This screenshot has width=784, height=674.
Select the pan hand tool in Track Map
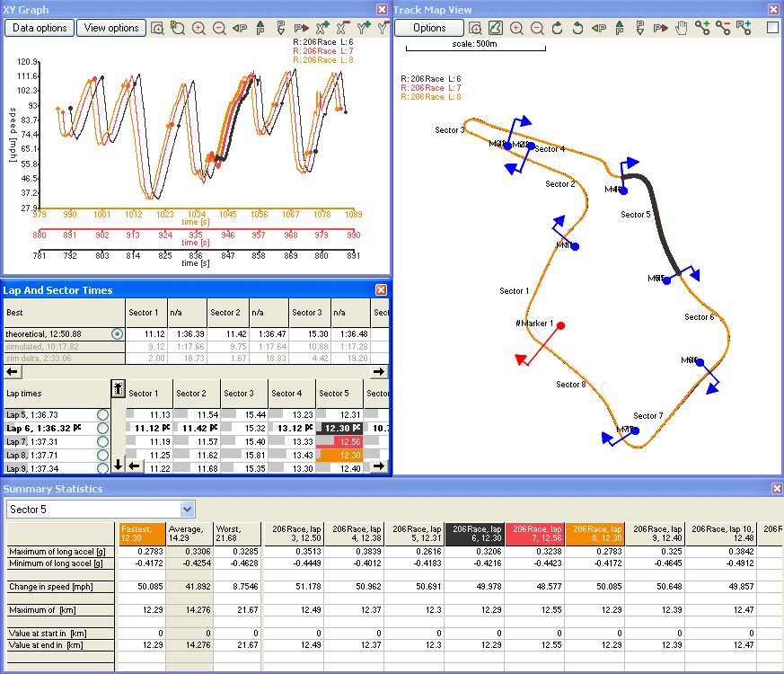pos(682,28)
